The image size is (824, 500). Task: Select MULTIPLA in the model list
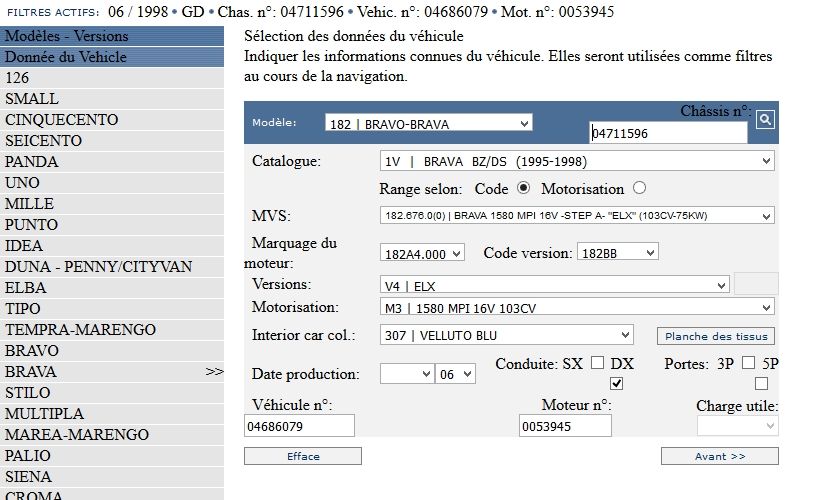pos(112,414)
